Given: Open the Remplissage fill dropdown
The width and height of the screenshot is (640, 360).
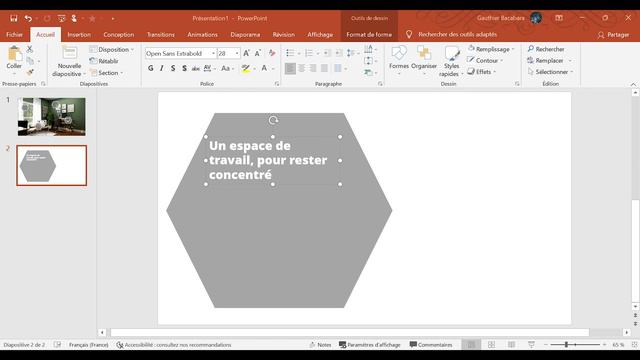Looking at the screenshot, I should tap(491, 49).
